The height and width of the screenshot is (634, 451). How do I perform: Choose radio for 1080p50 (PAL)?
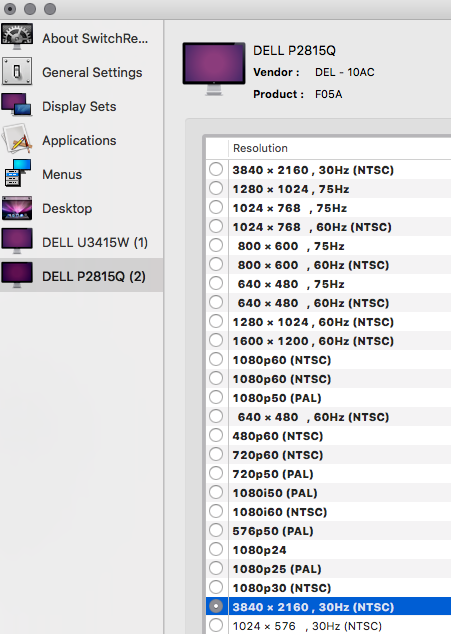(216, 397)
